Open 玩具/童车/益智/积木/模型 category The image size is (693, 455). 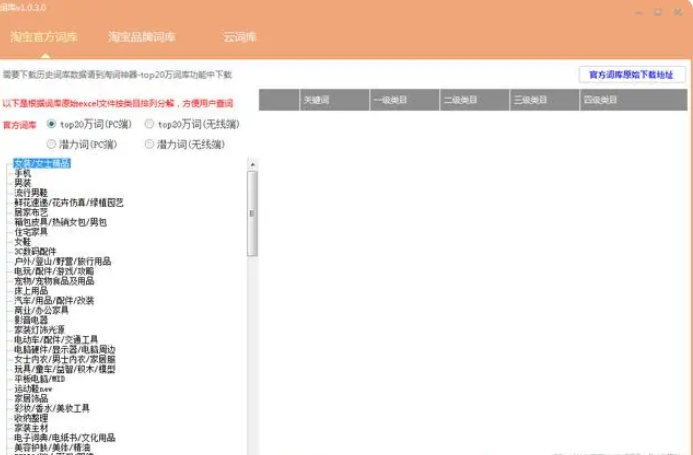(65, 369)
